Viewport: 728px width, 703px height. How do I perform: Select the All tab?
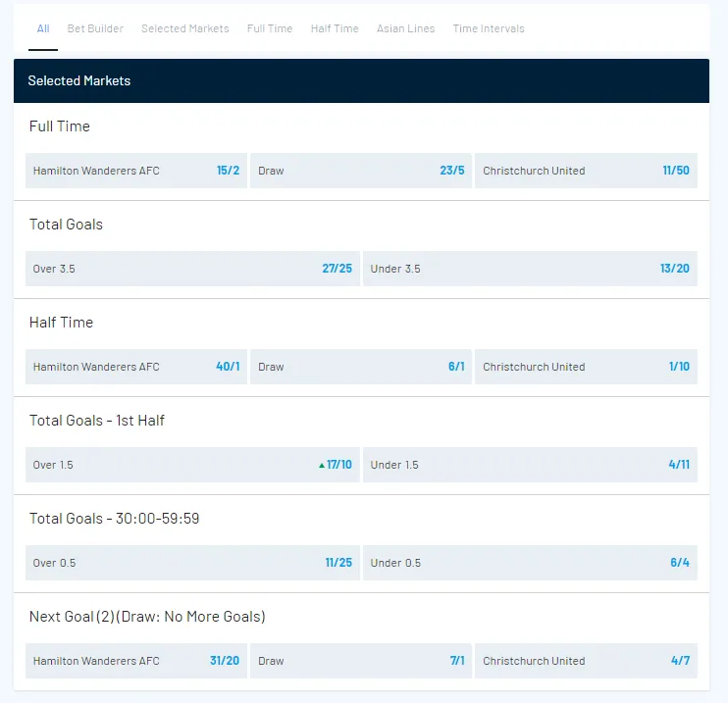pos(43,28)
